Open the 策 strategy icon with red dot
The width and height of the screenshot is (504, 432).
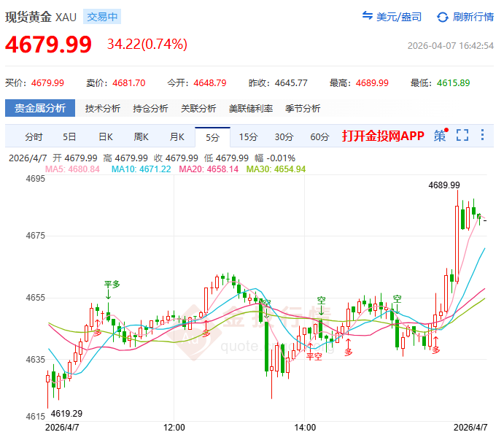click(441, 136)
